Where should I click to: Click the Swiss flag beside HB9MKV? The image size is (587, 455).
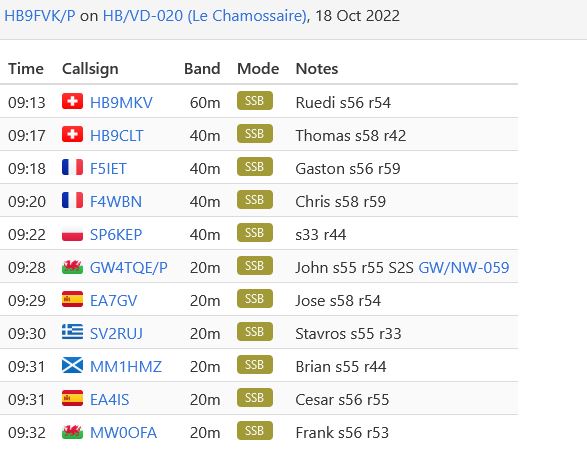(x=72, y=101)
